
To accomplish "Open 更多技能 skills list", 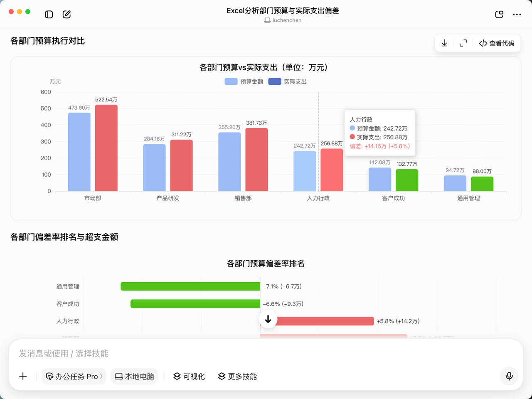I will point(237,376).
